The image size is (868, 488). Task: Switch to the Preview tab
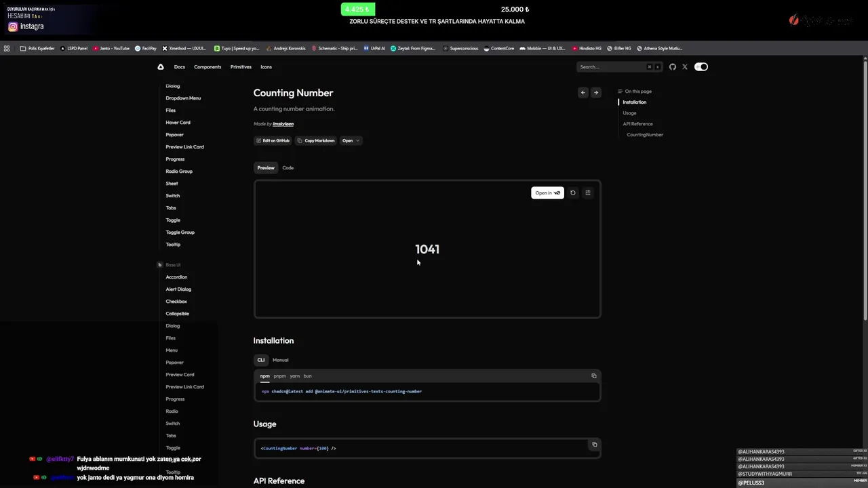pyautogui.click(x=266, y=167)
